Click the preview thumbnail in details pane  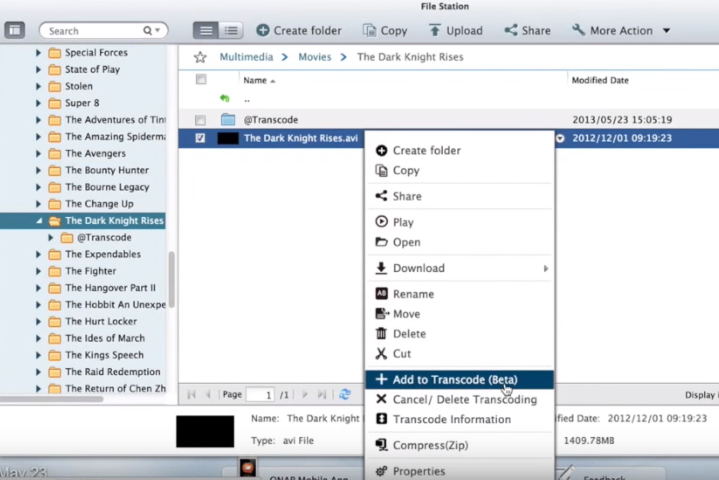(x=205, y=431)
